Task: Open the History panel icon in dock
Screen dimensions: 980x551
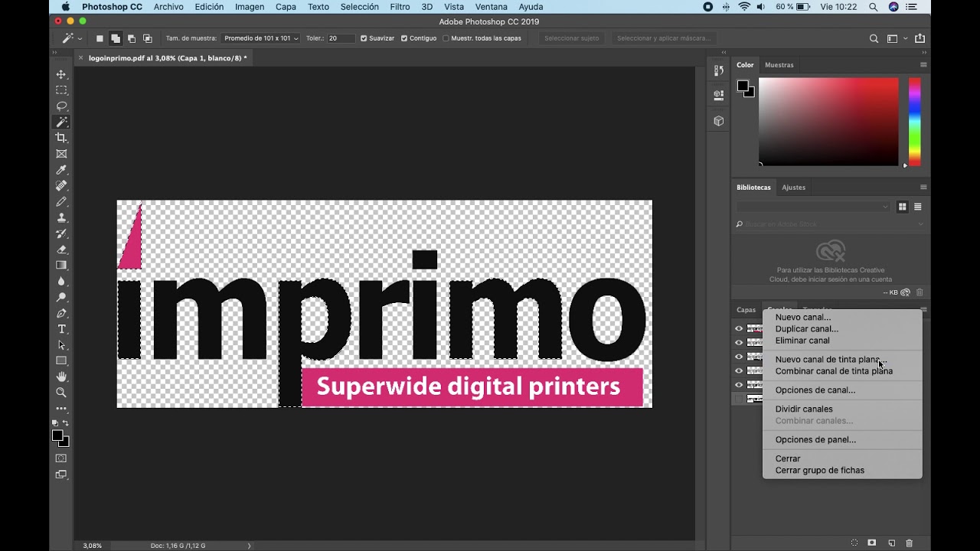Action: [x=718, y=70]
